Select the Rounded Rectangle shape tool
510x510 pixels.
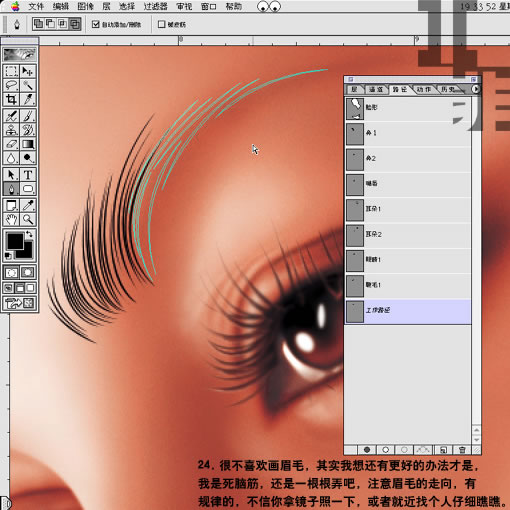point(28,189)
